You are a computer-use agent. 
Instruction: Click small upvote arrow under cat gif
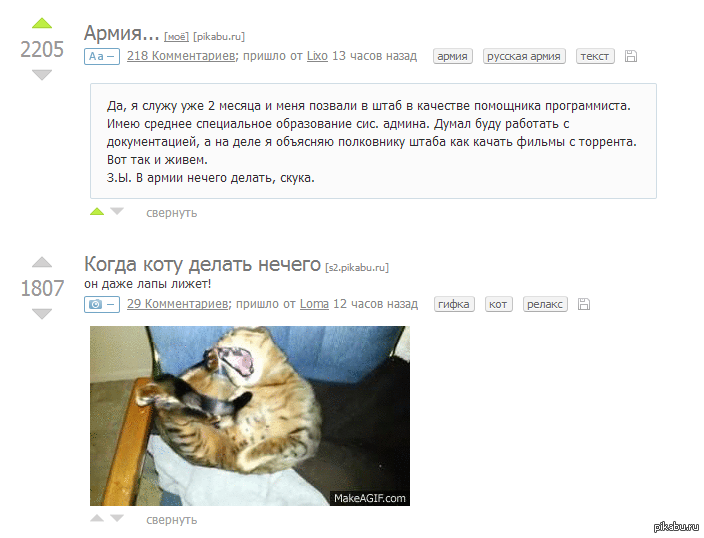[97, 518]
